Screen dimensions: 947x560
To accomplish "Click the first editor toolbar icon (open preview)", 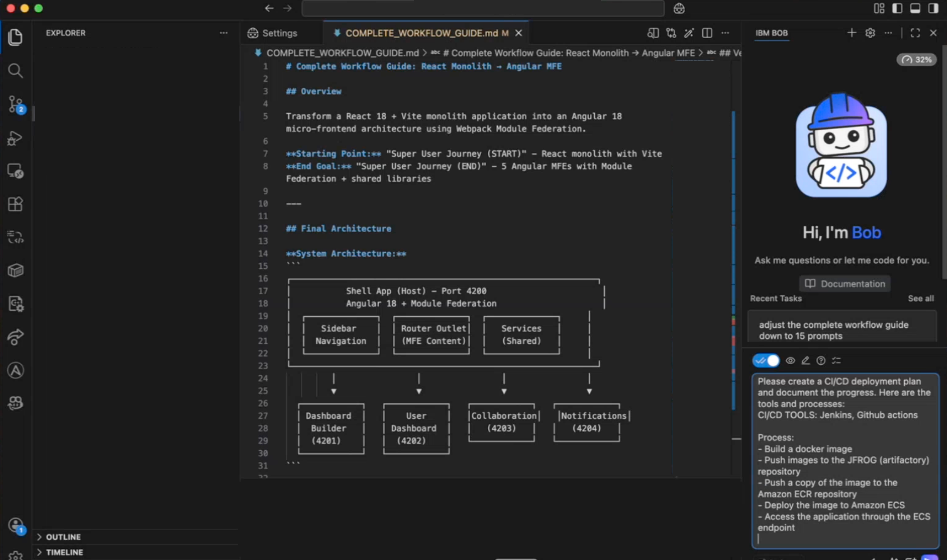I will pos(653,33).
